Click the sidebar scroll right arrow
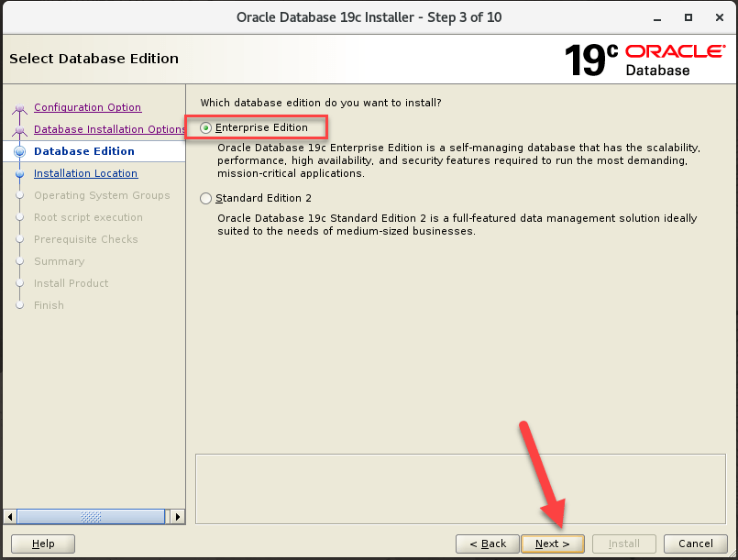The width and height of the screenshot is (738, 560). click(x=177, y=517)
